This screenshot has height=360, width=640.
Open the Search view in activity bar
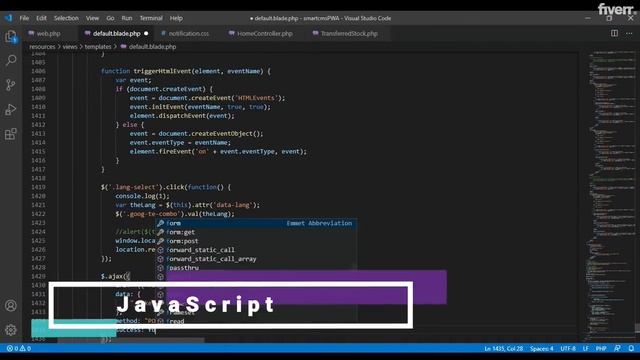11,60
